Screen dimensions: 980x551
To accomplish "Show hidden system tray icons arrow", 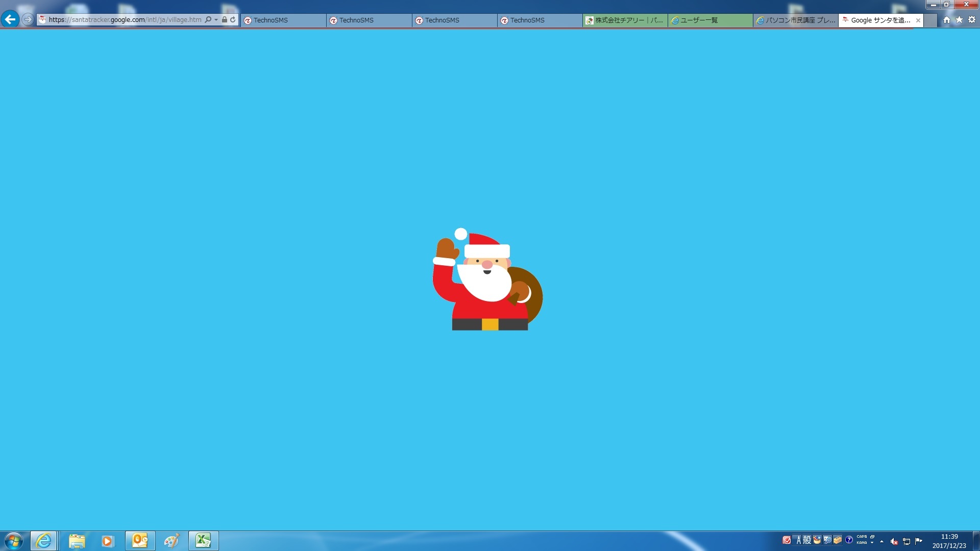I will pyautogui.click(x=881, y=541).
